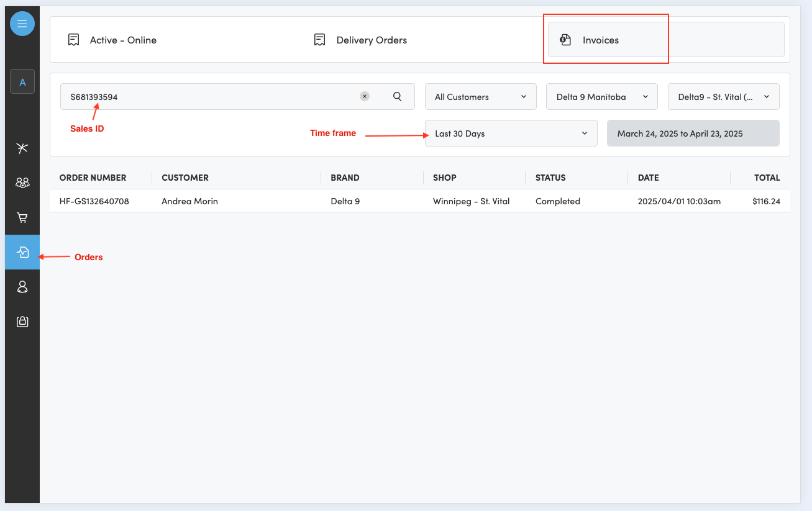Switch to the Active - Online tab
The image size is (812, 511).
point(123,40)
